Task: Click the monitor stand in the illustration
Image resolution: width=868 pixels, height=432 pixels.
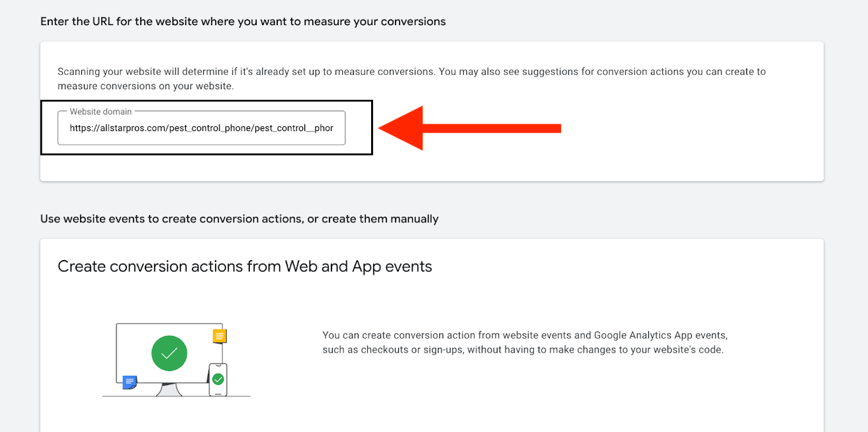Action: click(x=169, y=390)
